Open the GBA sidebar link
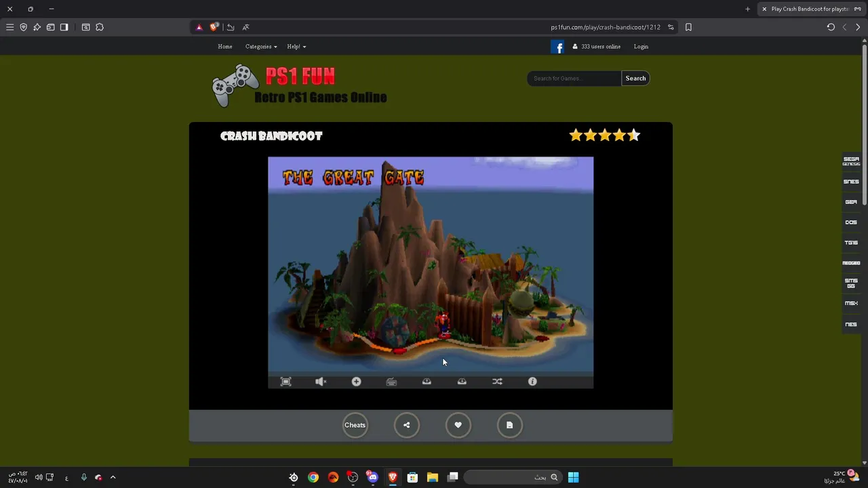The image size is (868, 488). pyautogui.click(x=851, y=202)
